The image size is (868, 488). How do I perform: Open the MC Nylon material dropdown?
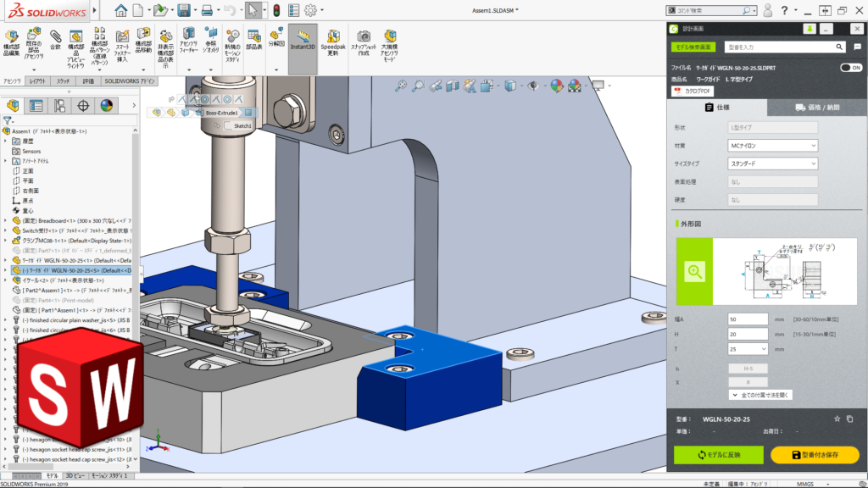772,146
